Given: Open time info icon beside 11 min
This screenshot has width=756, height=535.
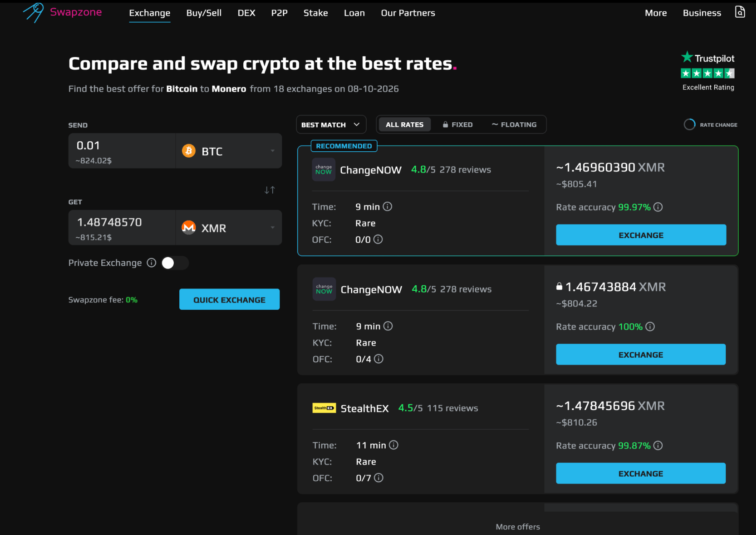Looking at the screenshot, I should pyautogui.click(x=394, y=445).
